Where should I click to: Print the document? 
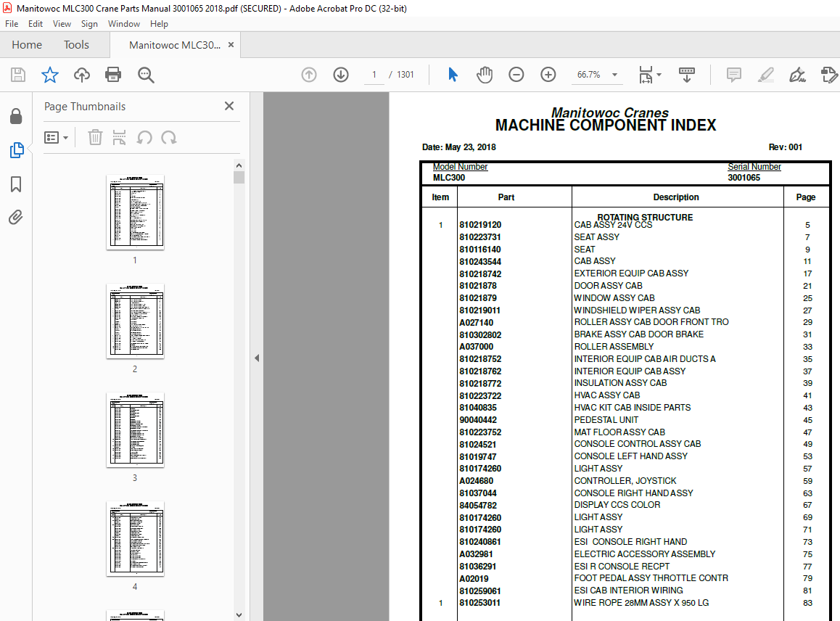(x=113, y=75)
